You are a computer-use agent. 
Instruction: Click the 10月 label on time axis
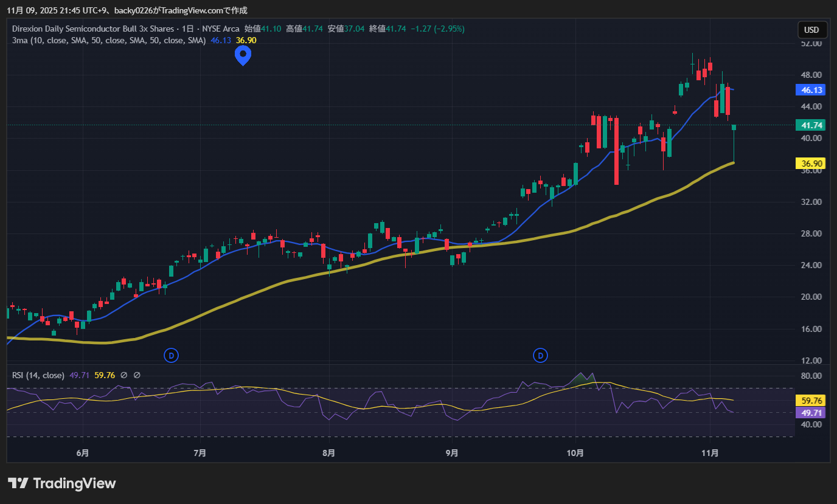coord(575,453)
